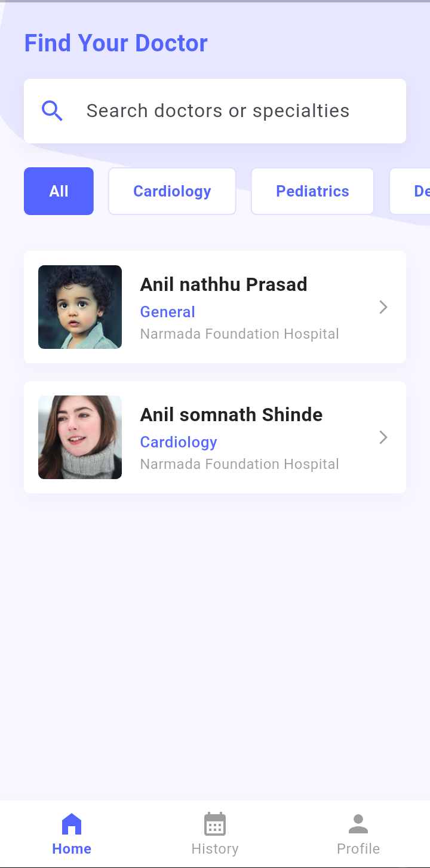This screenshot has height=868, width=430.
Task: Tap the Home house icon
Action: point(72,824)
